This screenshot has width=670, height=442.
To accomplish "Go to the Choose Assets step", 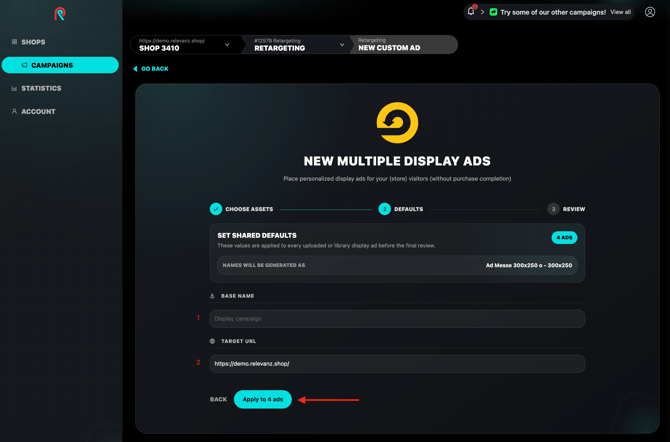I will [241, 209].
